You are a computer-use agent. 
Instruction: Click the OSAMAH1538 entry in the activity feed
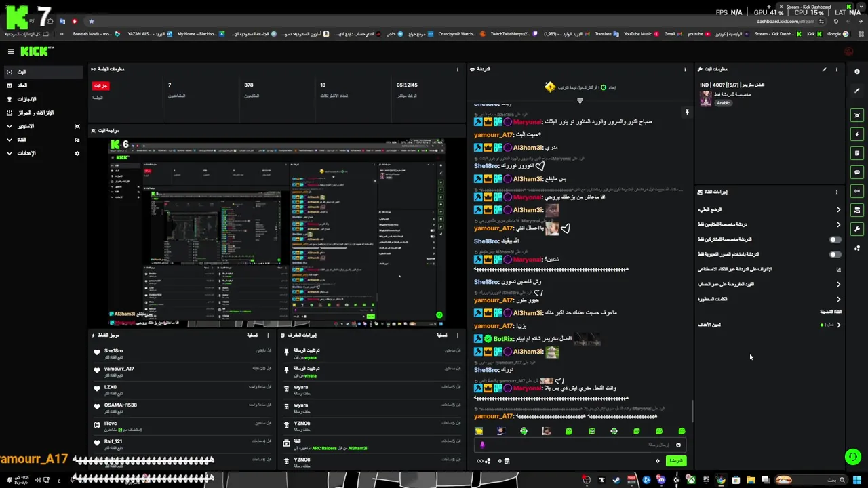tap(183, 408)
